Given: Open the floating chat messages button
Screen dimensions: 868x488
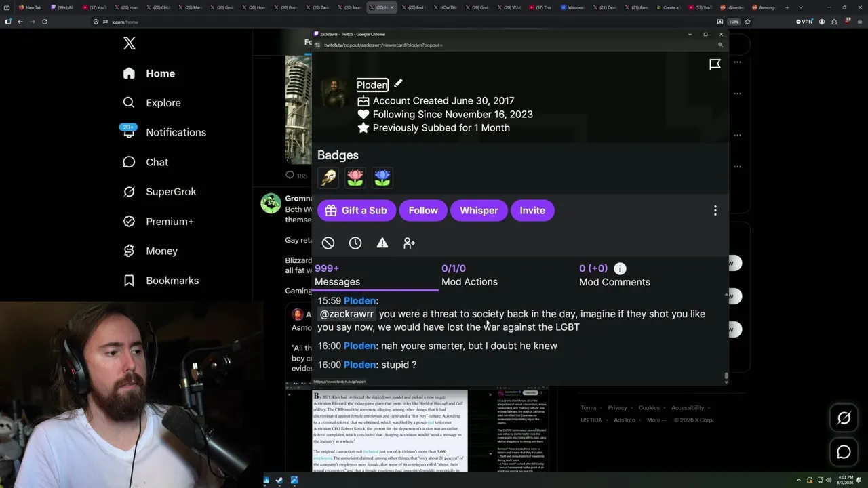Looking at the screenshot, I should [x=844, y=452].
